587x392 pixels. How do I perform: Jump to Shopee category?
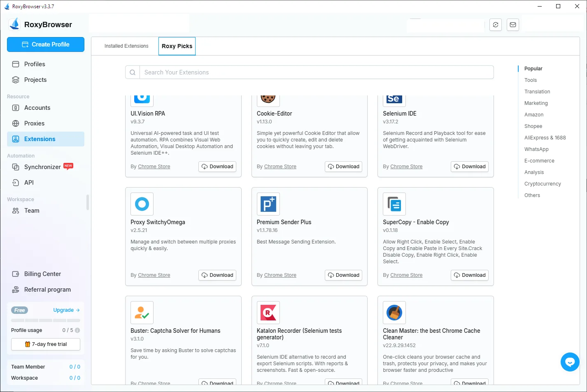click(533, 126)
